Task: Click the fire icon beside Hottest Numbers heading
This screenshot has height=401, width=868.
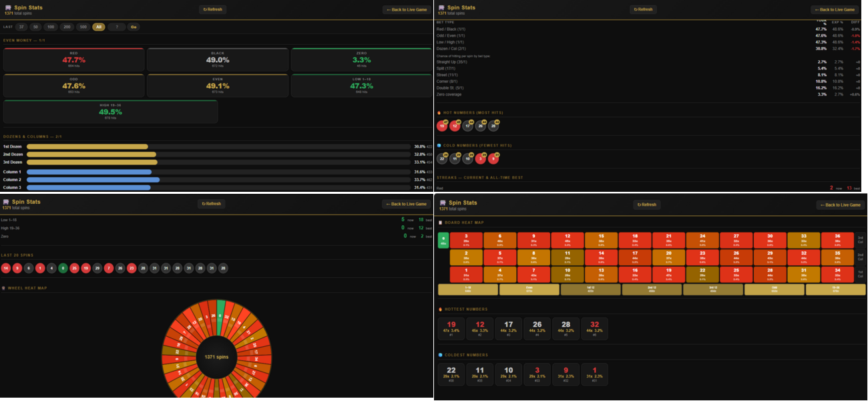Action: [x=439, y=309]
